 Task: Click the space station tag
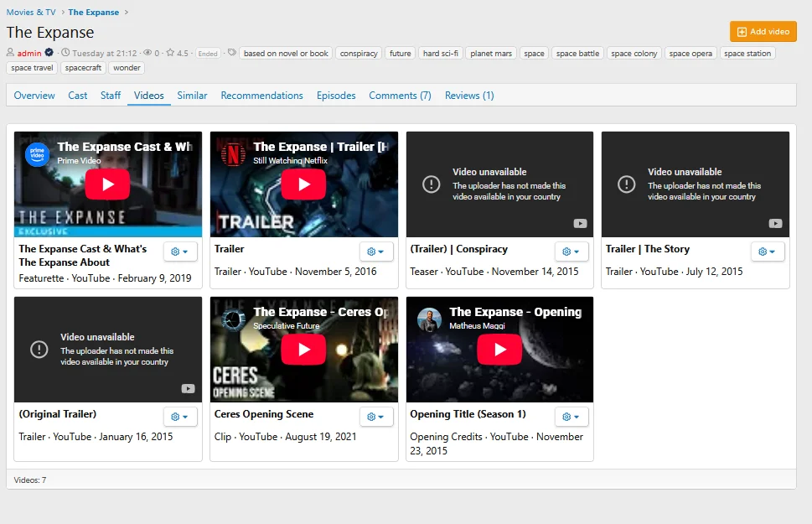(x=747, y=53)
